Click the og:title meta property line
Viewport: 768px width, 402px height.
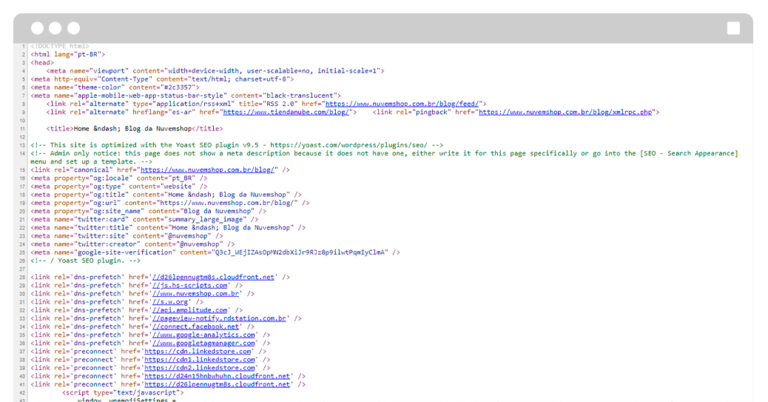[x=166, y=195]
